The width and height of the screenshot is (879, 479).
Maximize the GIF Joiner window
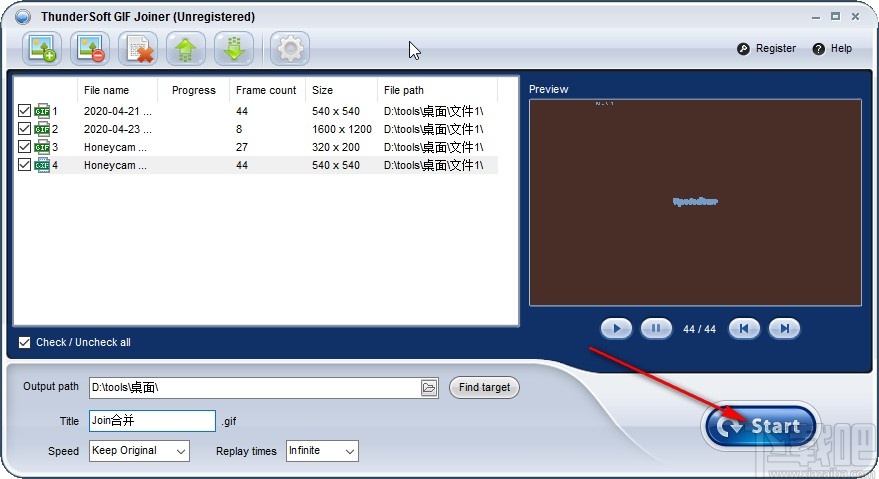click(835, 17)
